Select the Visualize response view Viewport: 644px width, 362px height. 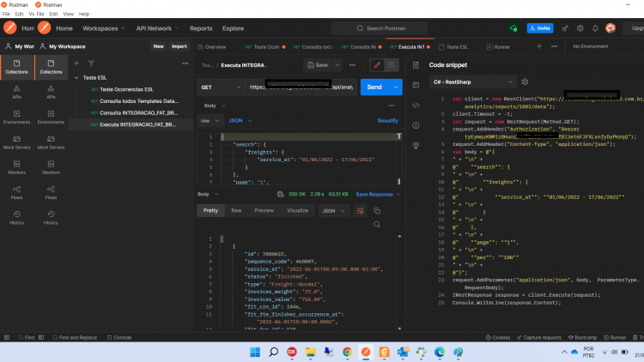[x=297, y=210]
